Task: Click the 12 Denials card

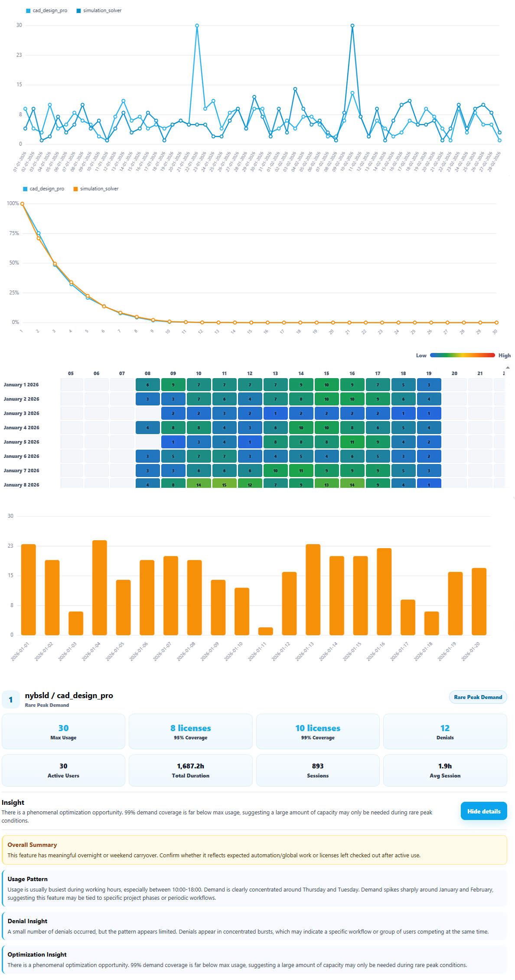Action: coord(445,732)
